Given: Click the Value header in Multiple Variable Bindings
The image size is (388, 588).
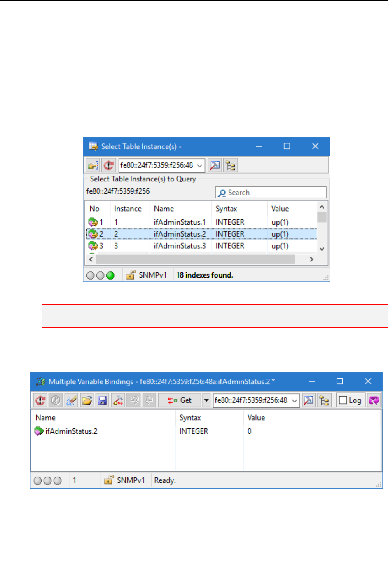Looking at the screenshot, I should coord(256,418).
